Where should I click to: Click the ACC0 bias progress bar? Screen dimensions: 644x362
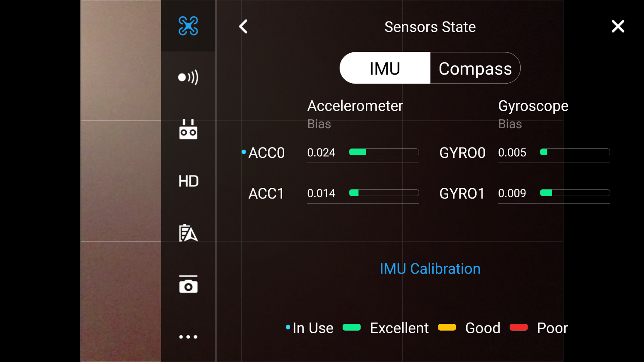pyautogui.click(x=383, y=152)
